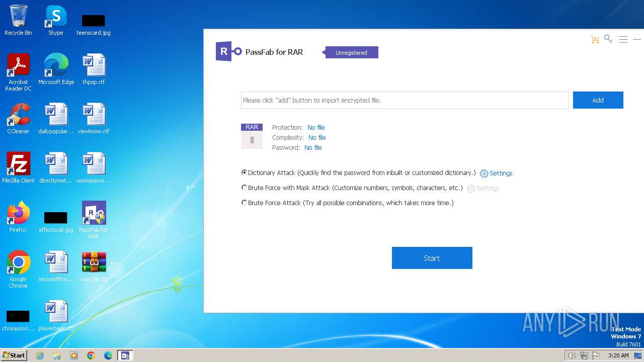
Task: Open the Recycle Bin desktop icon
Action: (18, 20)
